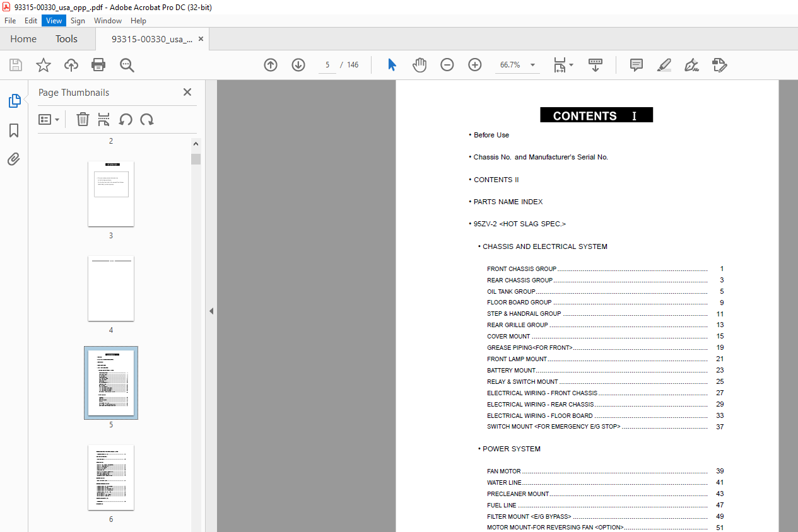Open the File menu
Screen dimensions: 798x532
click(10, 21)
